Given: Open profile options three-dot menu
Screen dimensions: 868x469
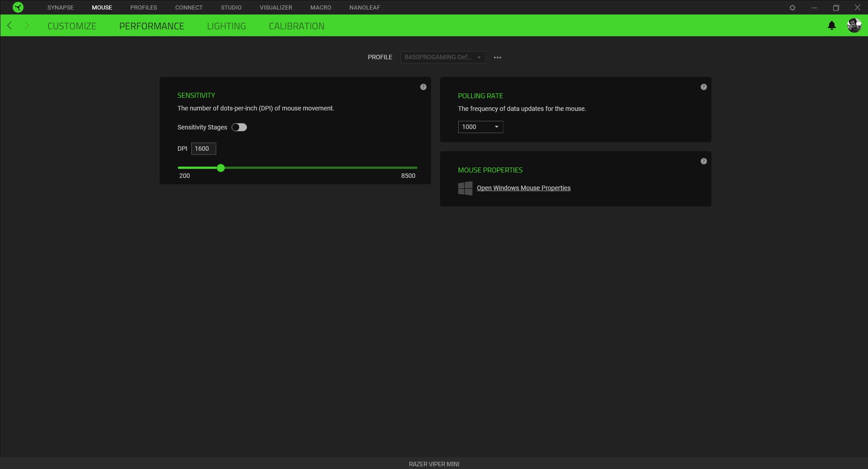Looking at the screenshot, I should tap(498, 57).
